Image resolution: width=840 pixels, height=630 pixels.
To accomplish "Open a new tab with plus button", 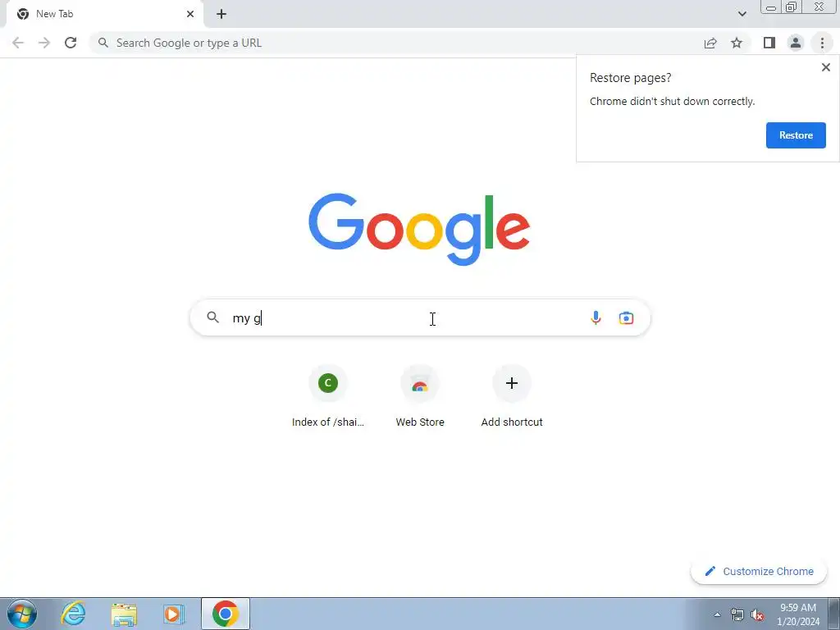I will click(x=221, y=14).
